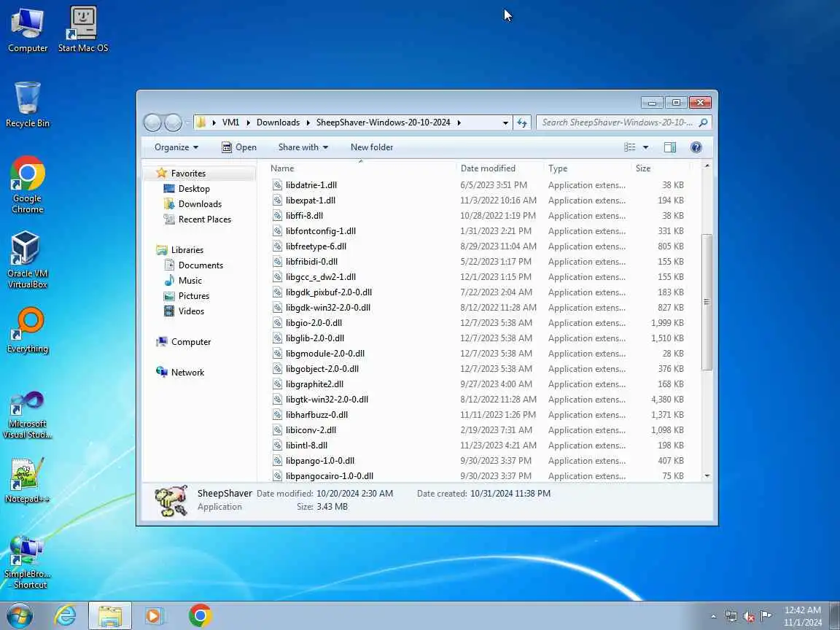Select Network in navigation pane

tap(187, 373)
